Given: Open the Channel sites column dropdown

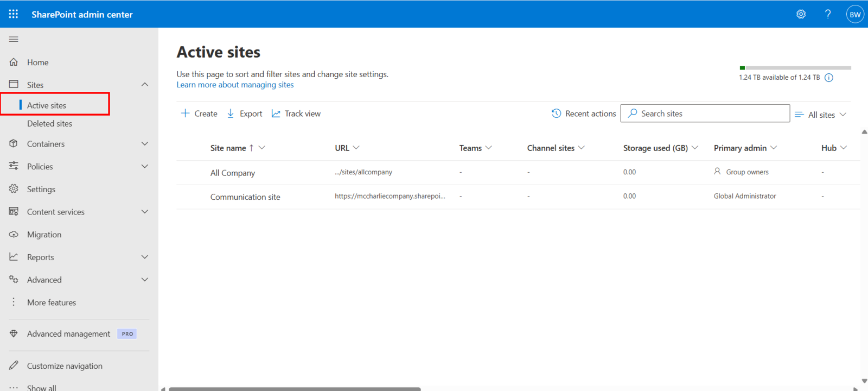Looking at the screenshot, I should coord(582,147).
